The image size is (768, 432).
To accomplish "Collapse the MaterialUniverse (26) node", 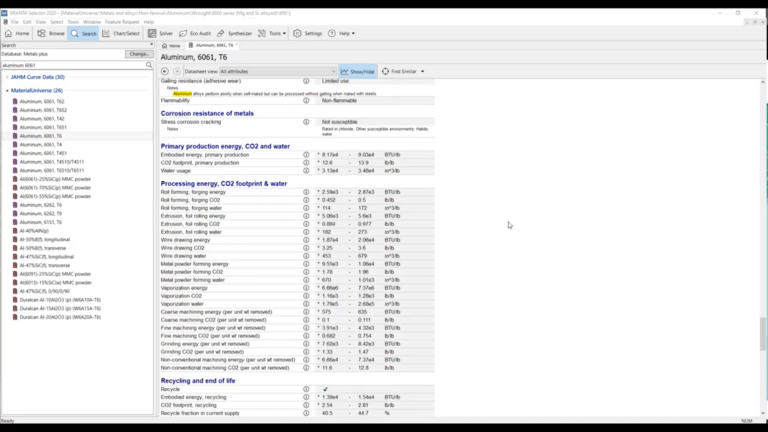I will coord(7,91).
